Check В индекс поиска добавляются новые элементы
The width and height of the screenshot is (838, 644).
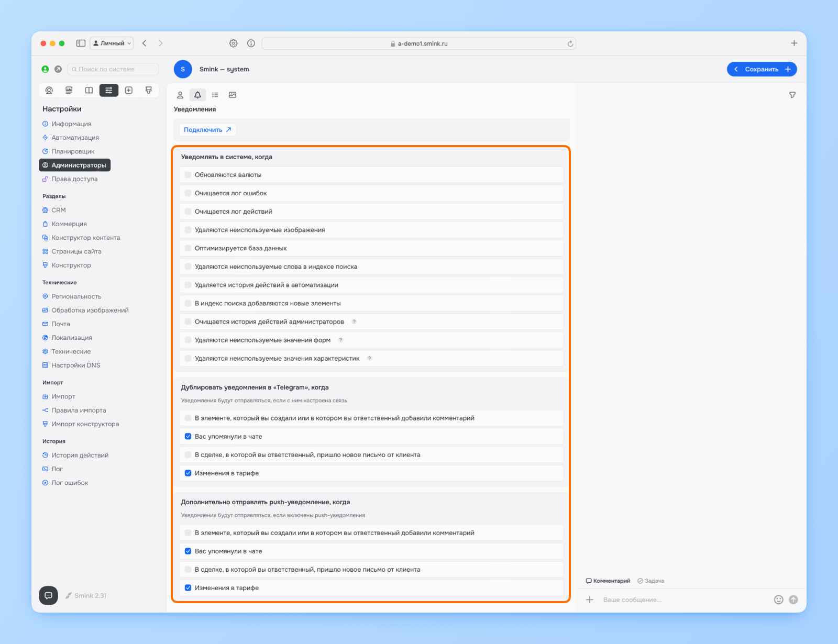[x=188, y=303]
